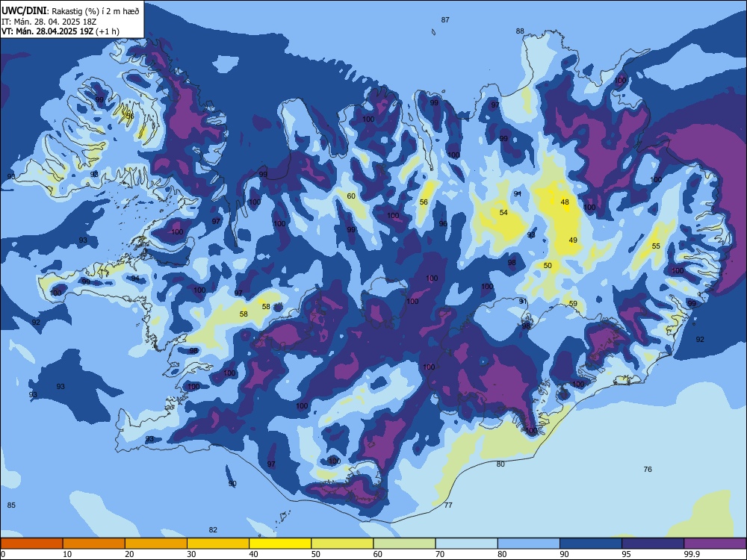Click legend tick label 40
Viewport: 747px width, 560px height.
coord(253,554)
